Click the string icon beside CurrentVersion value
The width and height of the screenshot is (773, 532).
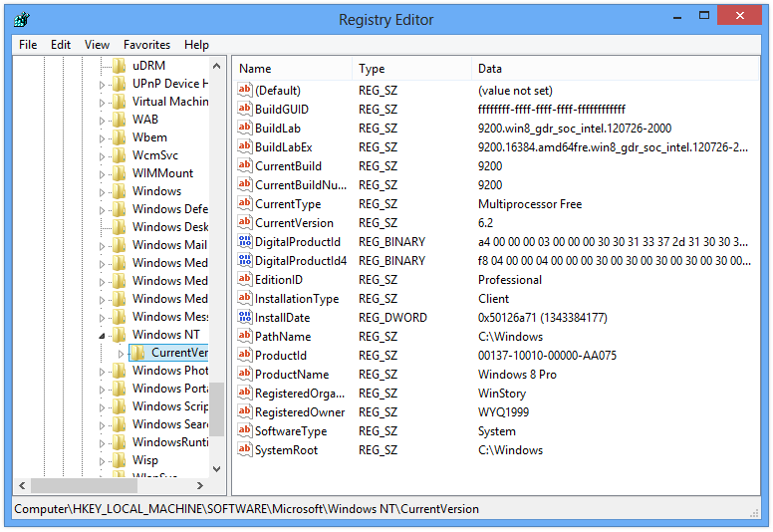pyautogui.click(x=244, y=222)
